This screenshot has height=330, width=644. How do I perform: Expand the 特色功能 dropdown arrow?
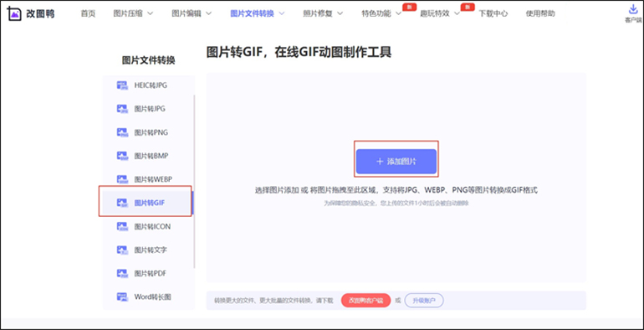[398, 13]
